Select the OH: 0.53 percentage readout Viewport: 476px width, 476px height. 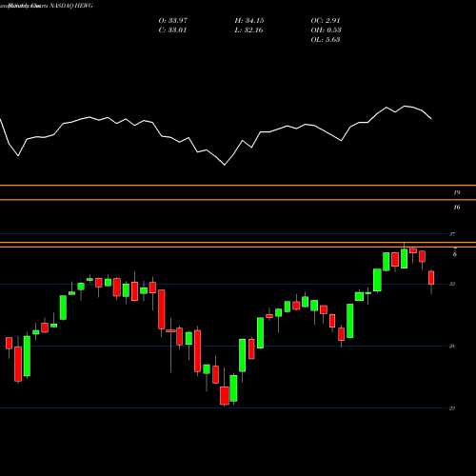pos(326,30)
